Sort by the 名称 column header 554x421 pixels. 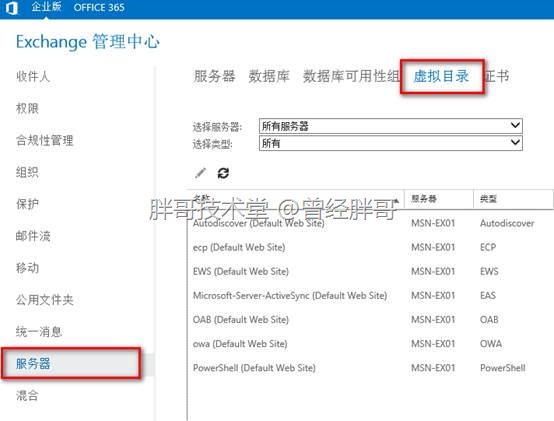296,198
